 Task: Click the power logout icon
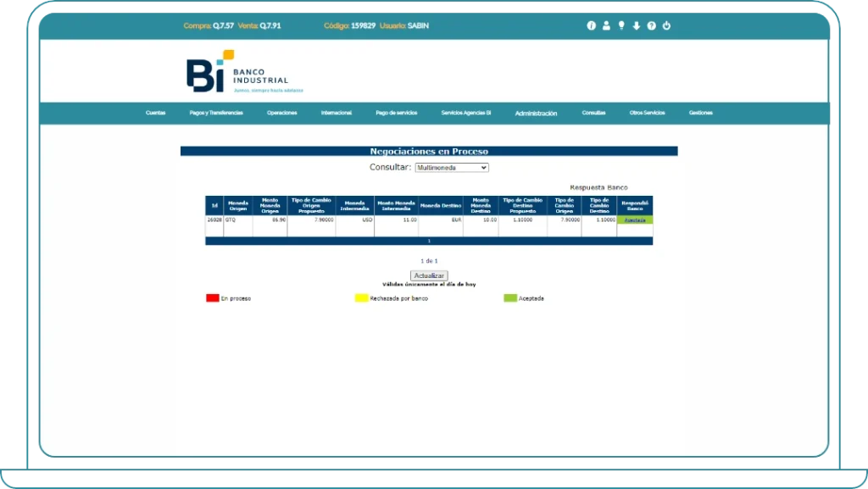pyautogui.click(x=666, y=25)
